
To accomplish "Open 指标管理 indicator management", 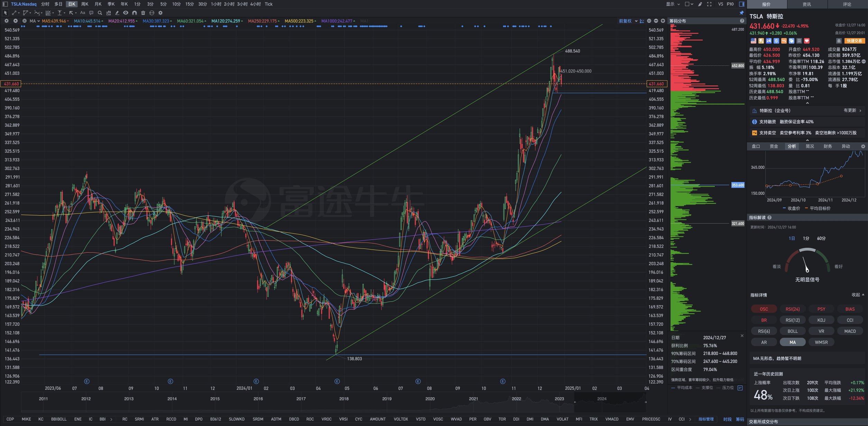I will pos(706,419).
